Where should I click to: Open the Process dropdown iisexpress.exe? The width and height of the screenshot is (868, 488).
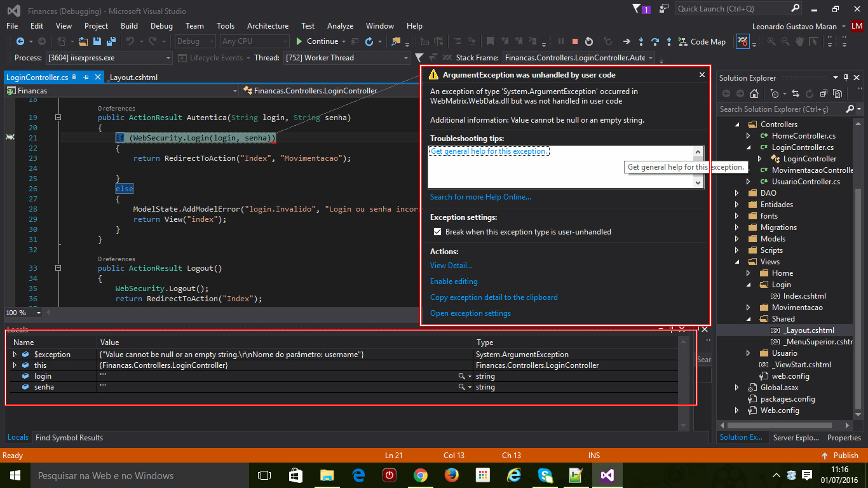click(109, 58)
